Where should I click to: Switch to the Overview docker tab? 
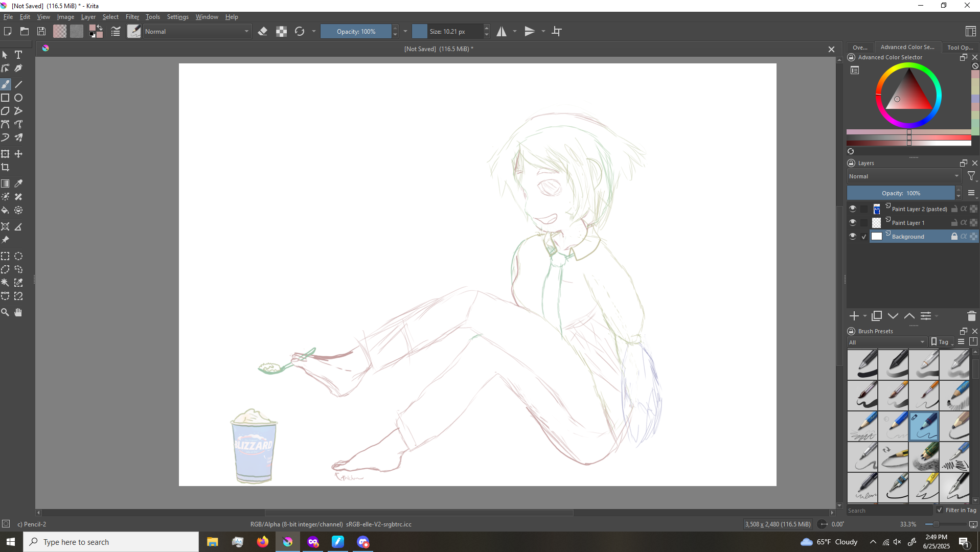[860, 47]
